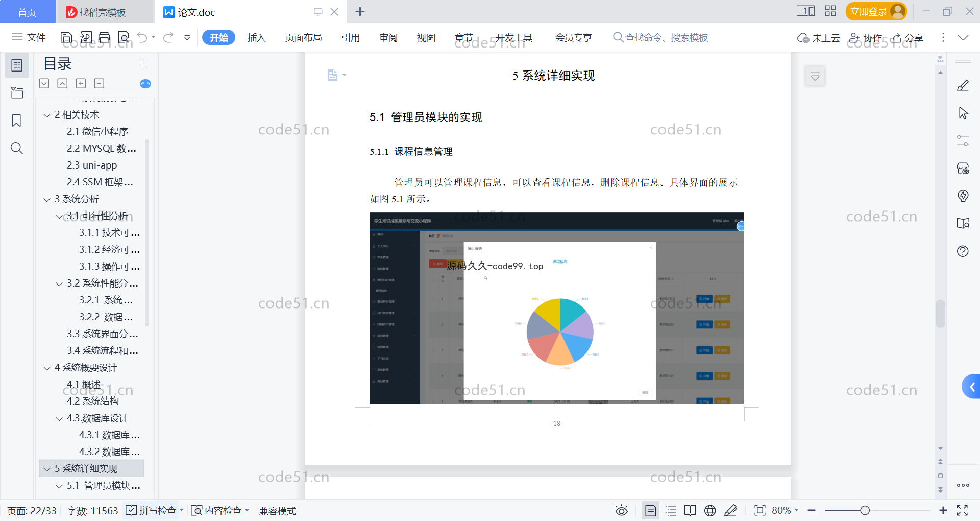The image size is (980, 521).
Task: Click the smart outline blue icon
Action: coord(145,84)
